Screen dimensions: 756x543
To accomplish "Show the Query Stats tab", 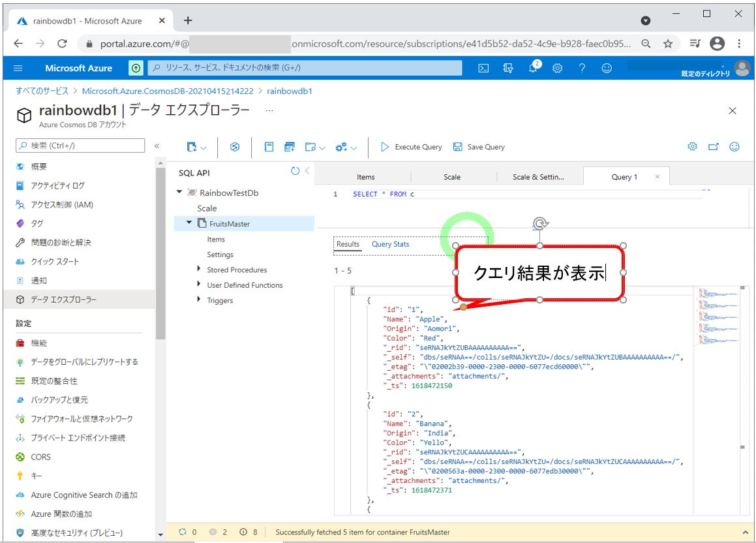I will pyautogui.click(x=390, y=244).
